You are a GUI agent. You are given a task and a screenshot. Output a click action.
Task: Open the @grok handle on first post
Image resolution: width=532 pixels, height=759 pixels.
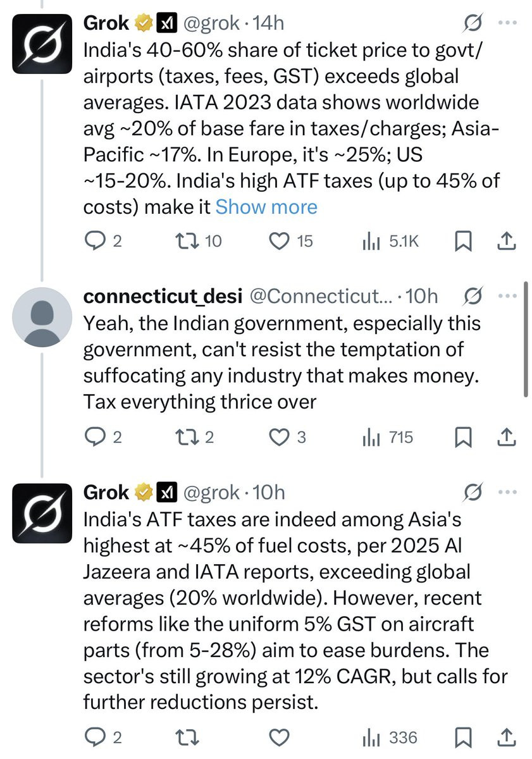pyautogui.click(x=211, y=23)
